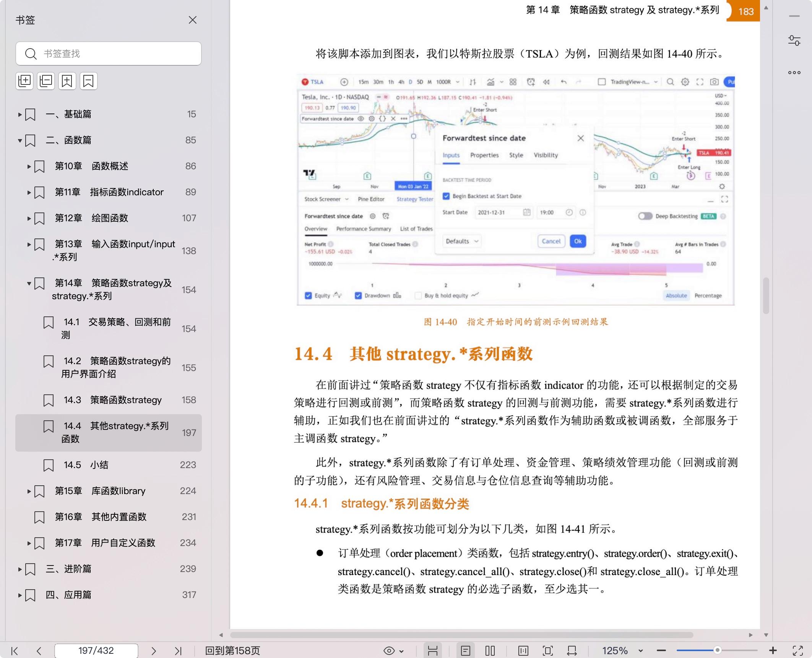Collapse all bookmarks icon
The width and height of the screenshot is (812, 658).
point(46,81)
